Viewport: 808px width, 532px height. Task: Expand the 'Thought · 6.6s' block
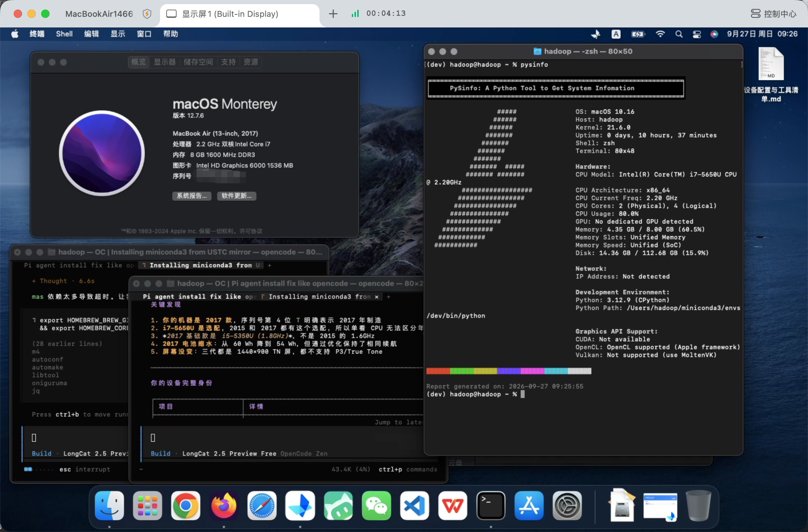pyautogui.click(x=63, y=281)
